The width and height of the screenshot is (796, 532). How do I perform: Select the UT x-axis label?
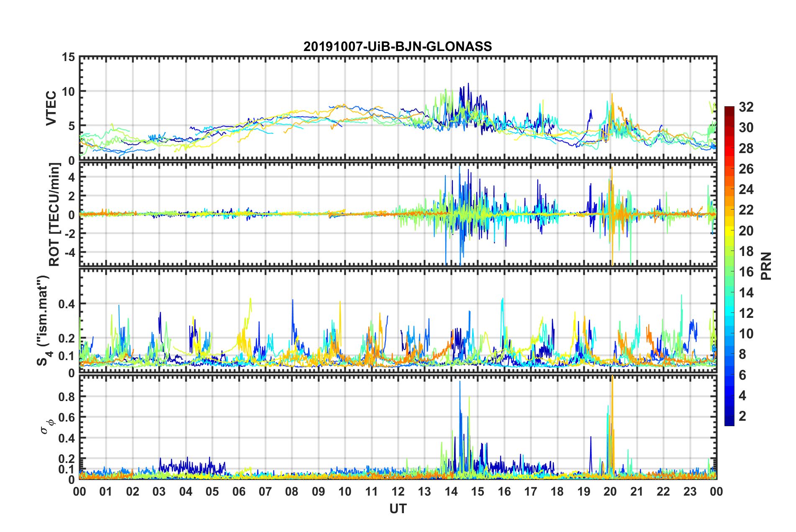398,509
